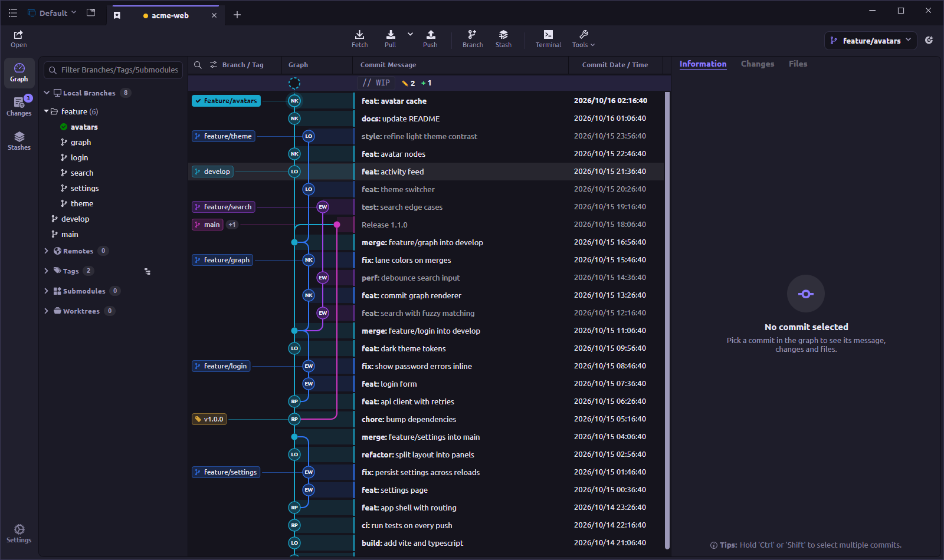This screenshot has width=944, height=560.
Task: Click the search icon in graph header
Action: (198, 65)
